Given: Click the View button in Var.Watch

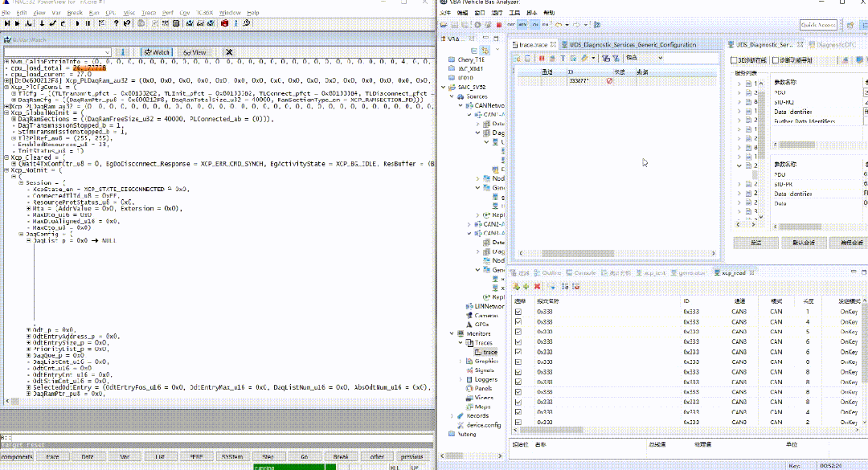Looking at the screenshot, I should pyautogui.click(x=194, y=52).
